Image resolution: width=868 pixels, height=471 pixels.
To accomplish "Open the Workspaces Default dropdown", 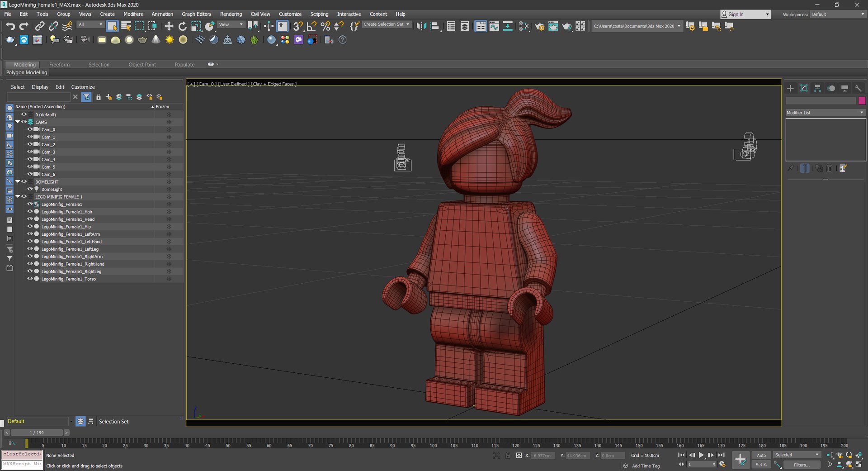I will click(x=838, y=14).
